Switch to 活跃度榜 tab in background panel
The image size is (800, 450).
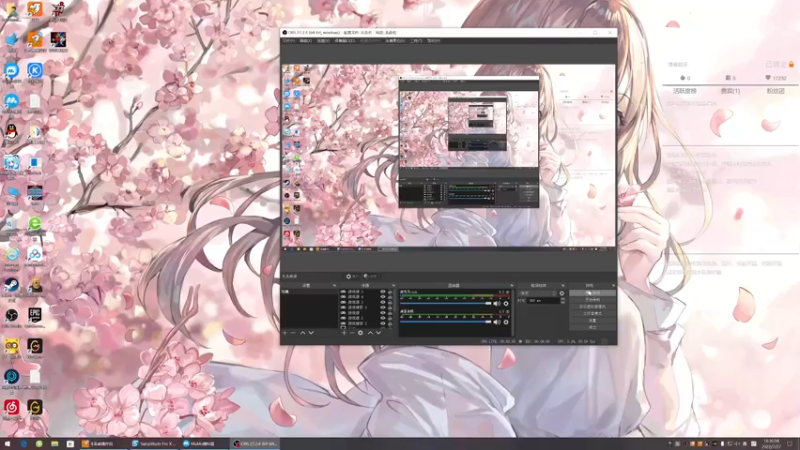click(685, 91)
